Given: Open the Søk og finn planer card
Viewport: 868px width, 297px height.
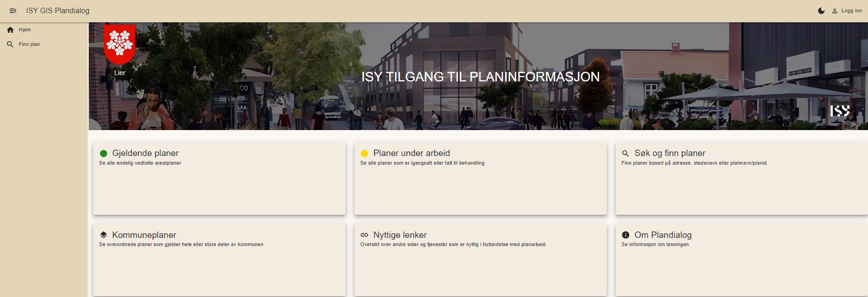Looking at the screenshot, I should click(741, 182).
